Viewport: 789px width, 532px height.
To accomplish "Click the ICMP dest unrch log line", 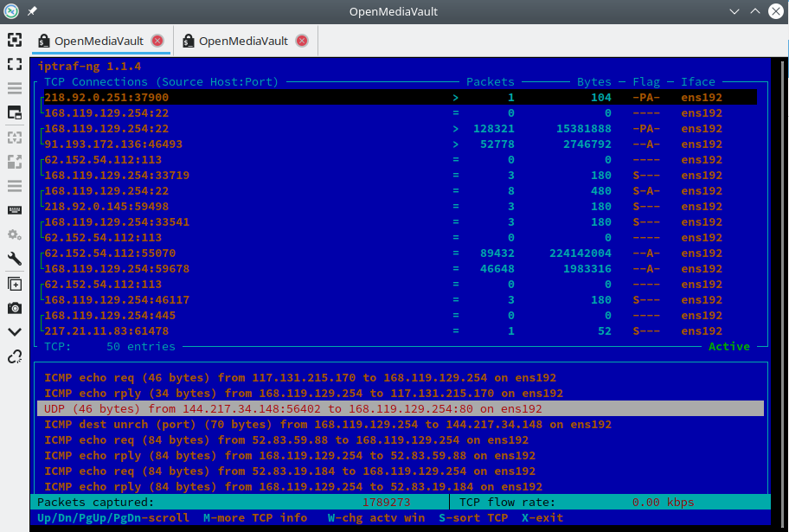I will point(328,424).
